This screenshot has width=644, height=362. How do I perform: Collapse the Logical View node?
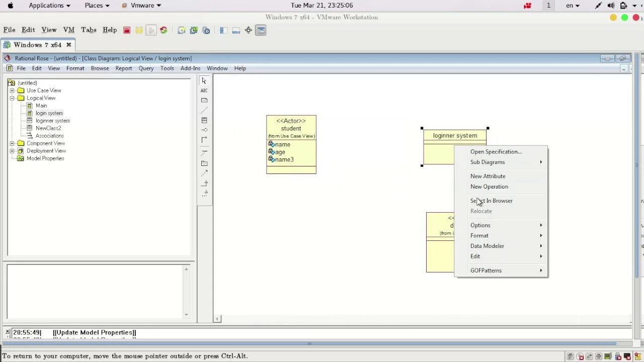(12, 98)
